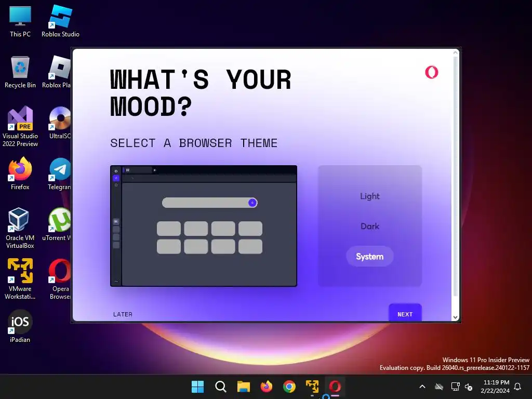
Task: Open VMware Workstation from the taskbar
Action: coord(312,387)
